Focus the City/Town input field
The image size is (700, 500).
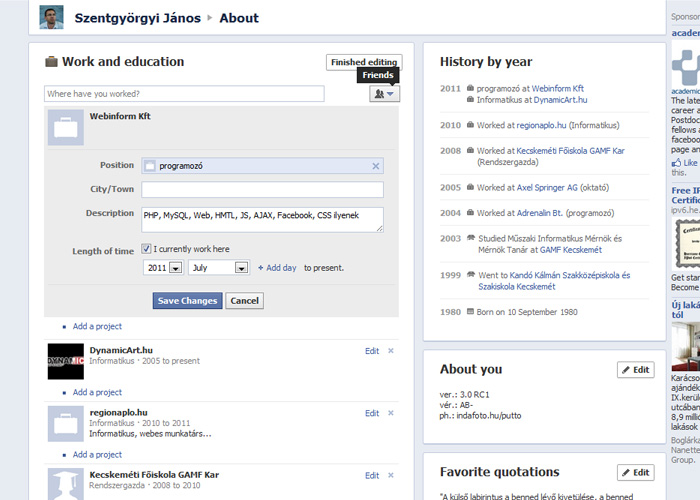point(262,189)
